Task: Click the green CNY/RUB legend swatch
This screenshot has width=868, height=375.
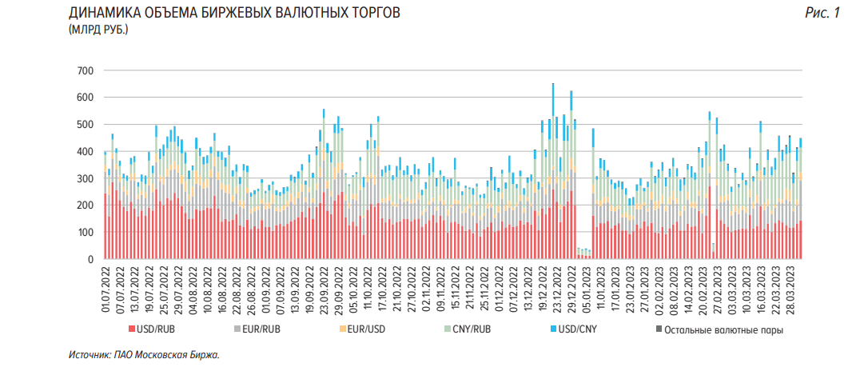Action: point(448,329)
